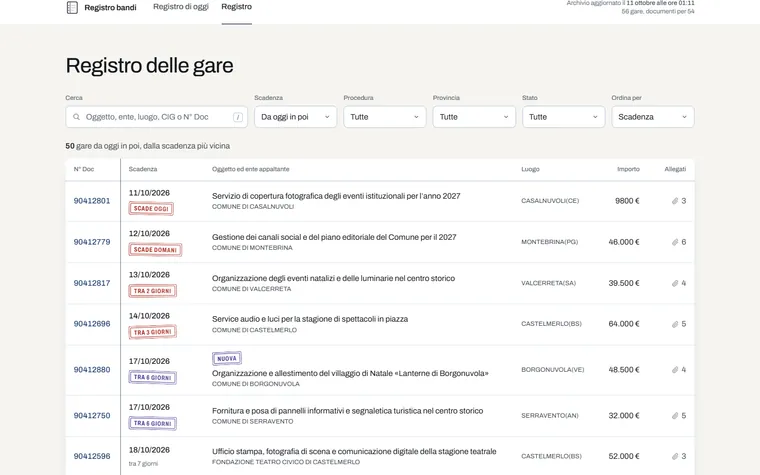Focus the Cerca search field
This screenshot has width=760, height=475.
coord(157,117)
